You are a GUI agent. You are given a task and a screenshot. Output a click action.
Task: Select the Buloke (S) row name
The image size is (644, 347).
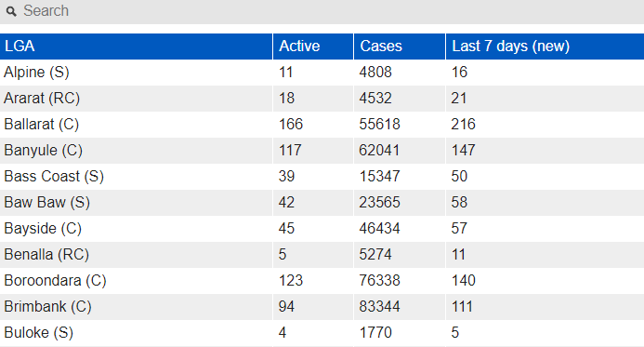39,333
